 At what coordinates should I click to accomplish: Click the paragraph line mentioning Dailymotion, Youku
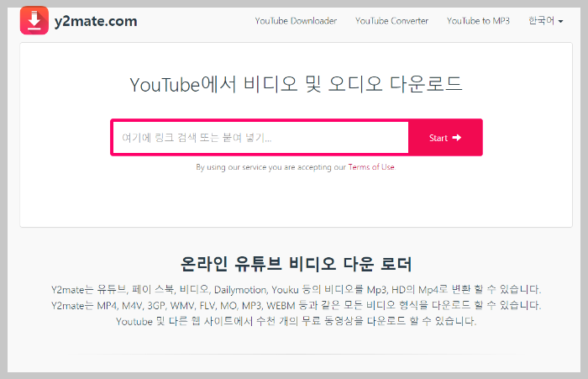click(296, 290)
